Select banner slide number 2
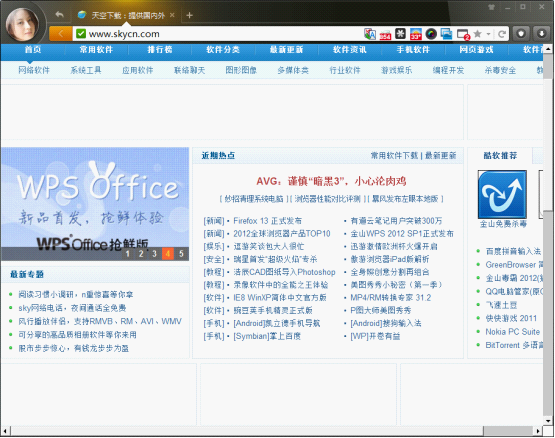 point(141,254)
